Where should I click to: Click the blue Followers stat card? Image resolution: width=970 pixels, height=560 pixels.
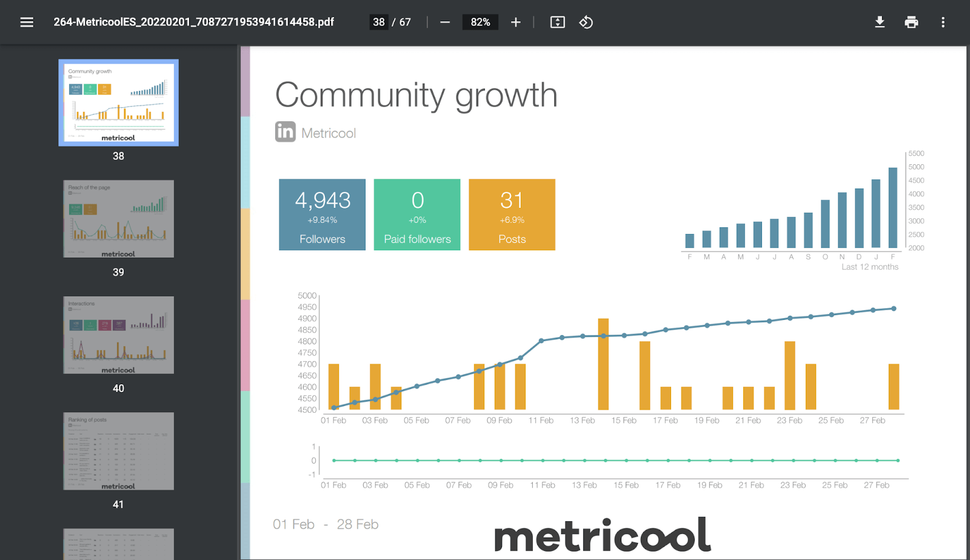pyautogui.click(x=322, y=215)
